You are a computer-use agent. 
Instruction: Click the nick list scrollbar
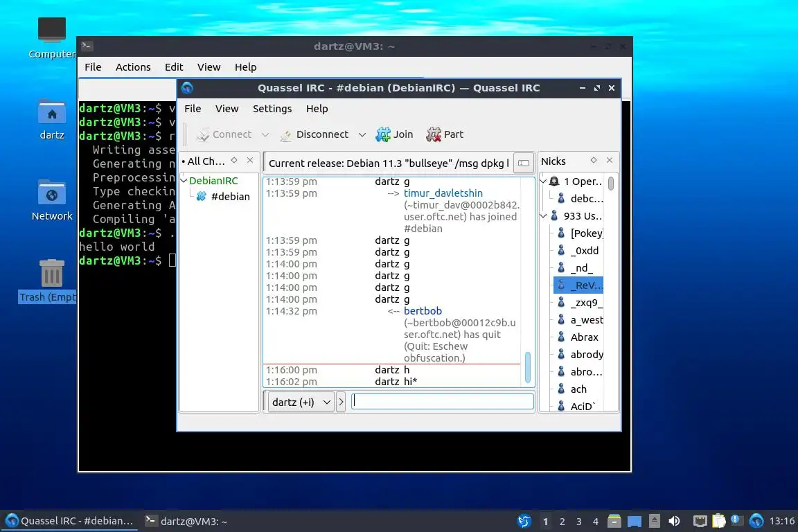coord(611,184)
